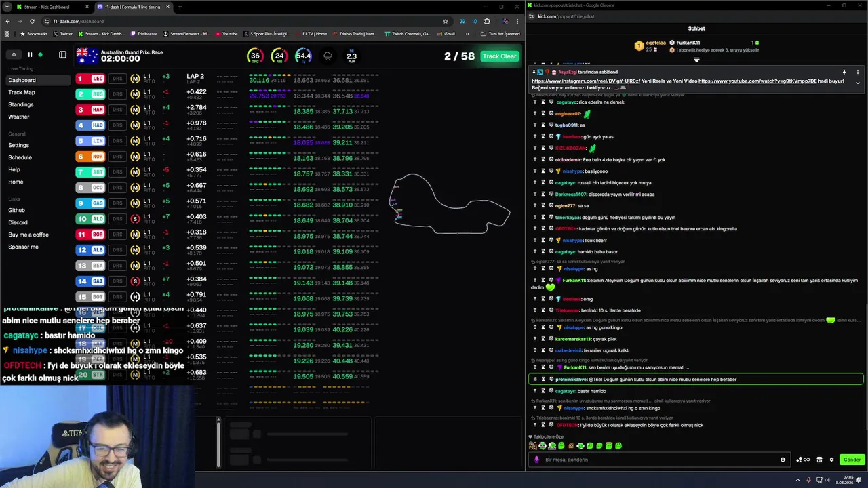868x488 pixels.
Task: Click the chat message input field
Action: click(x=661, y=460)
